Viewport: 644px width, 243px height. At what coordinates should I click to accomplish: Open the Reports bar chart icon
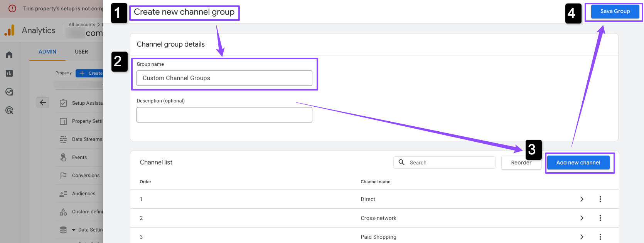[9, 73]
